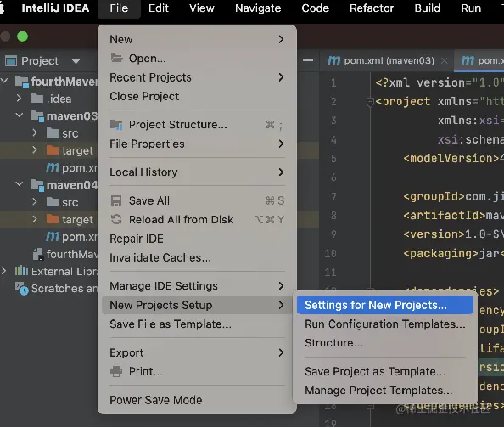Open the Code menu
Image resolution: width=504 pixels, height=428 pixels.
[x=315, y=8]
